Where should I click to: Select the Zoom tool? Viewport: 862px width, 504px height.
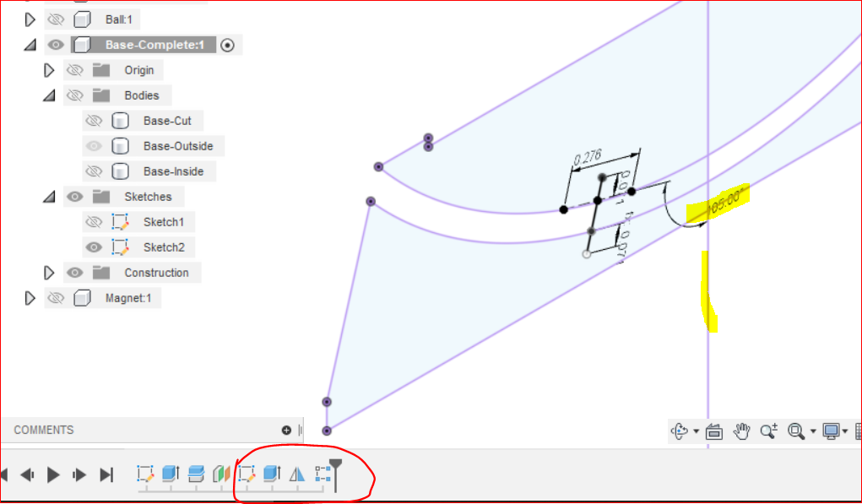[768, 431]
